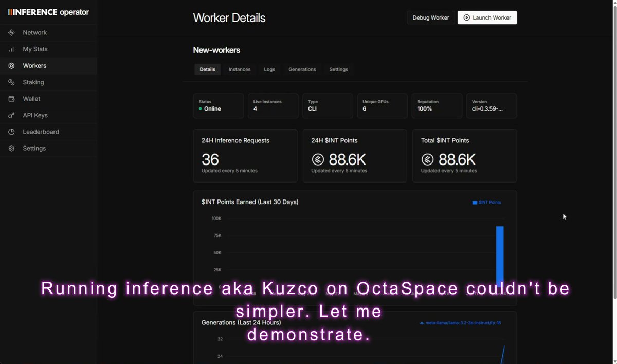Click the Debug Worker button
The width and height of the screenshot is (617, 364).
(431, 17)
